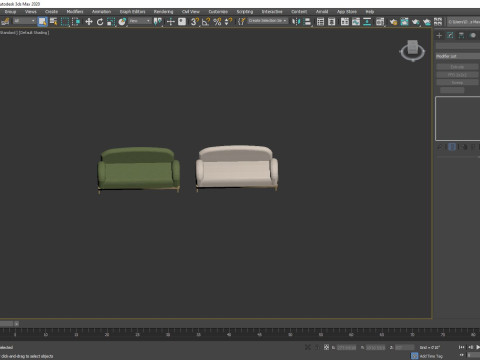Activate the Select and Manipulate tool
This screenshot has height=360, width=480.
170,22
